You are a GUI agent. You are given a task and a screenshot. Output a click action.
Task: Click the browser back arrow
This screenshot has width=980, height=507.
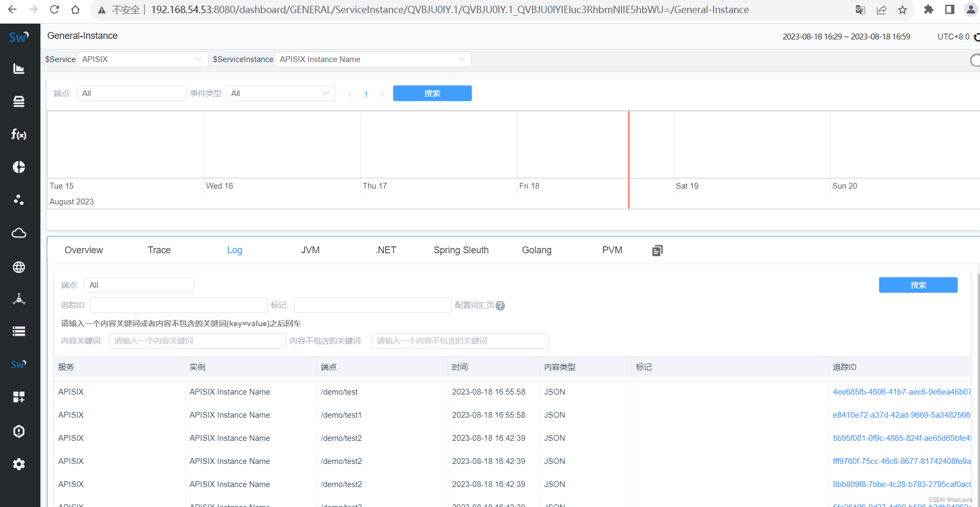(12, 9)
